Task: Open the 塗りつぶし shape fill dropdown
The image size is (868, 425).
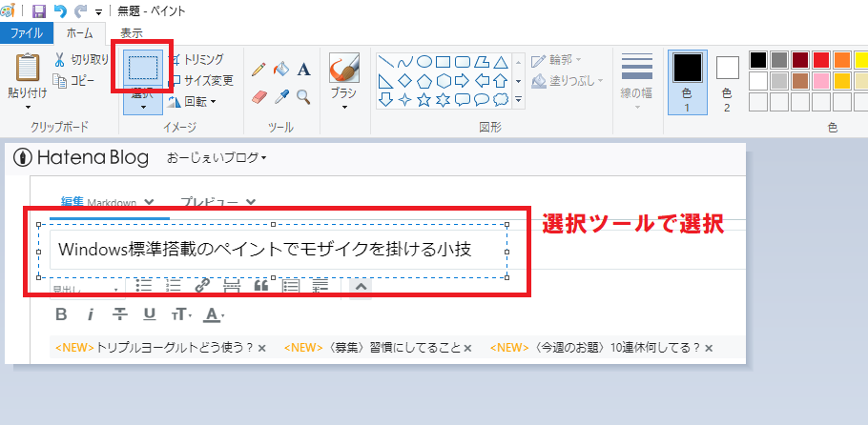Action: [567, 81]
